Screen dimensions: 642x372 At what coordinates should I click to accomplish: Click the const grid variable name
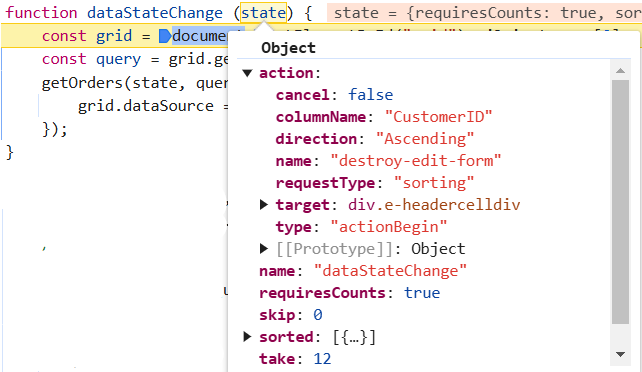[114, 36]
